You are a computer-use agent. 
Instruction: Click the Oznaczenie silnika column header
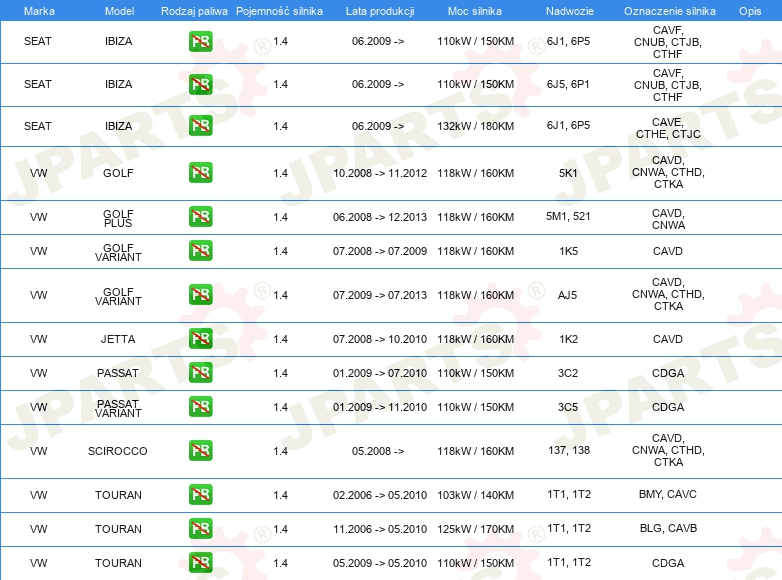[669, 11]
